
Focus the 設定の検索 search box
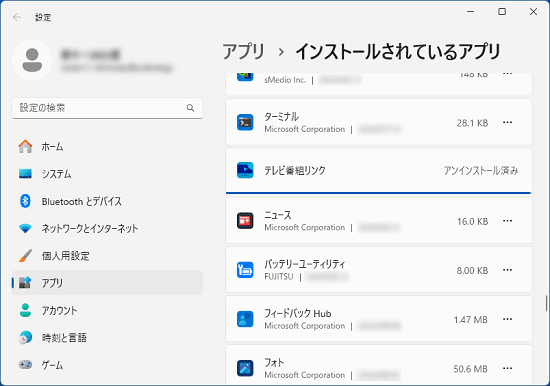107,108
